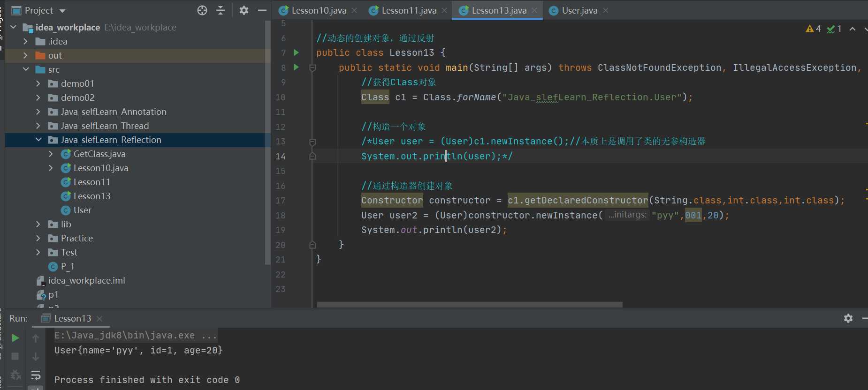Viewport: 868px width, 390px height.
Task: Close the Lesson13.java tab
Action: pyautogui.click(x=534, y=10)
